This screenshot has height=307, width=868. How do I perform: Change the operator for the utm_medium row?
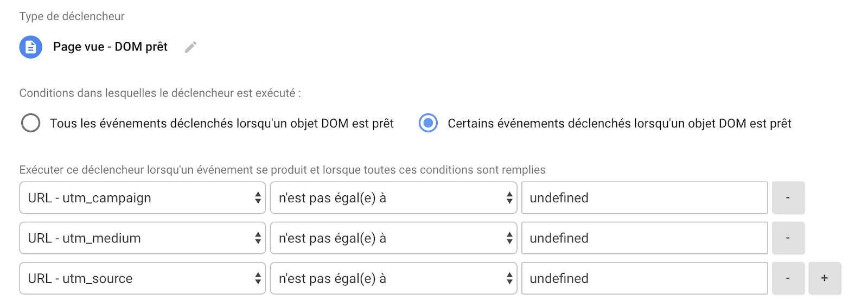coord(393,238)
